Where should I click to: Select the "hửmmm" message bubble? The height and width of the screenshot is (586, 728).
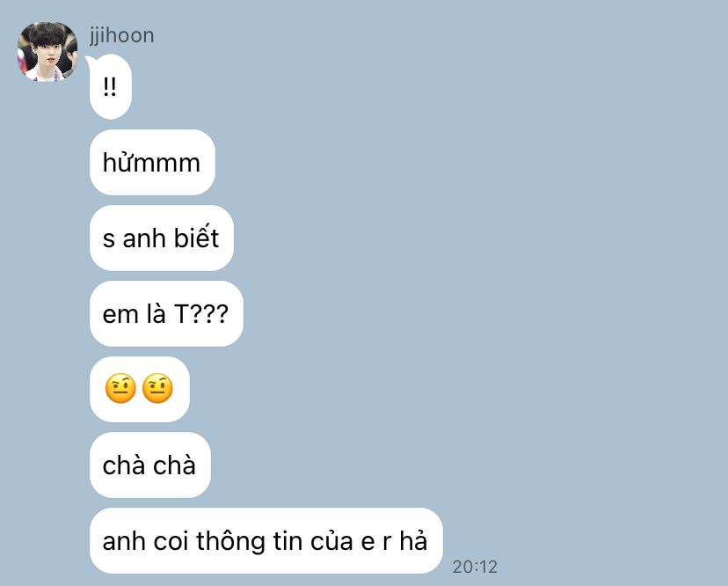point(152,162)
